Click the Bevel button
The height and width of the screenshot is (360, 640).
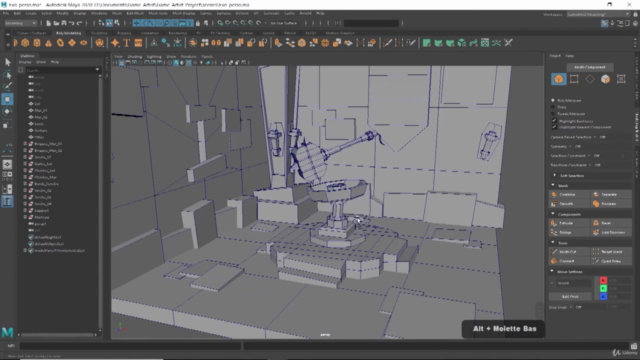611,223
